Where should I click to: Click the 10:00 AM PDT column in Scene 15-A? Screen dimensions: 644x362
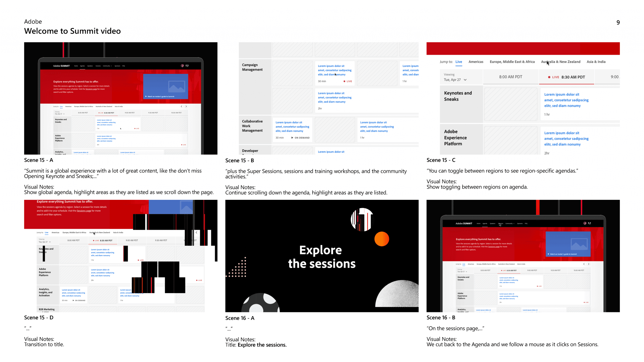point(176,112)
